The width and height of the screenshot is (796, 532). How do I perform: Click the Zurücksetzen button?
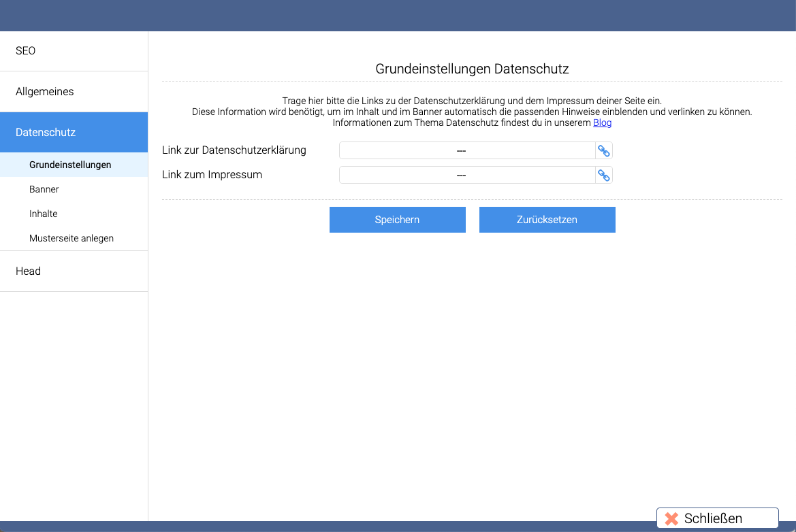547,220
